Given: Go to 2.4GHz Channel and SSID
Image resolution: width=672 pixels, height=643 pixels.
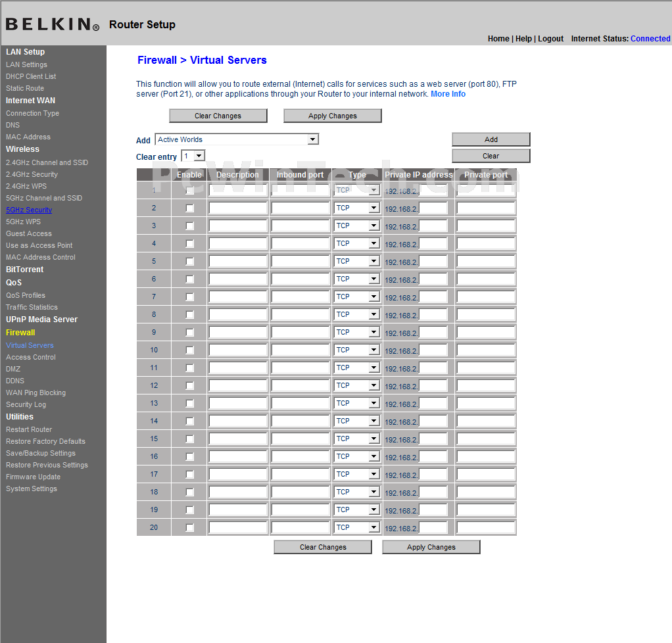Looking at the screenshot, I should pyautogui.click(x=47, y=162).
